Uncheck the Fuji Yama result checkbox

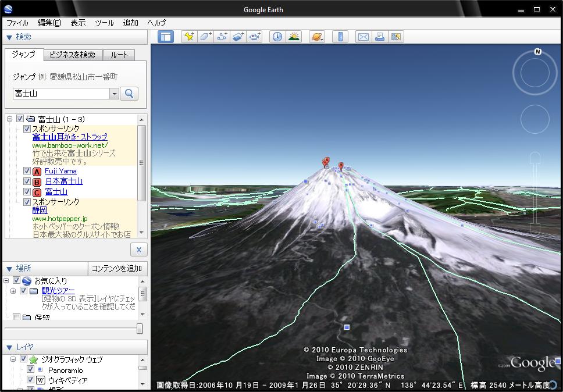click(x=27, y=171)
